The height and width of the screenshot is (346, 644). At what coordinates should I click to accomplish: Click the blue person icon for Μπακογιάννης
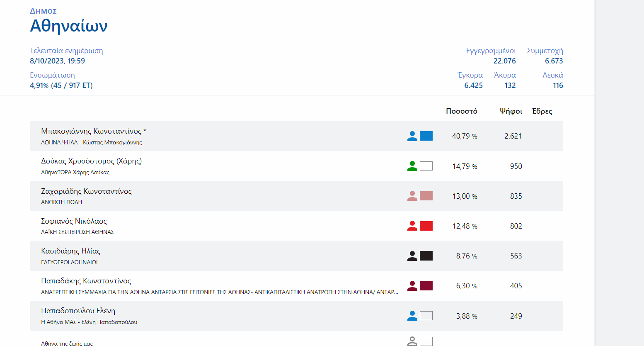(412, 136)
